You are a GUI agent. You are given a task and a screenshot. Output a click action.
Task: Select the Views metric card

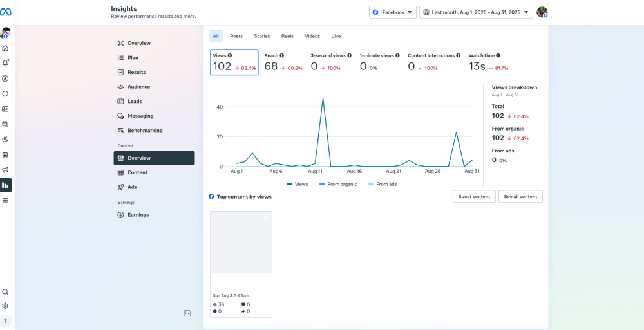click(x=234, y=62)
